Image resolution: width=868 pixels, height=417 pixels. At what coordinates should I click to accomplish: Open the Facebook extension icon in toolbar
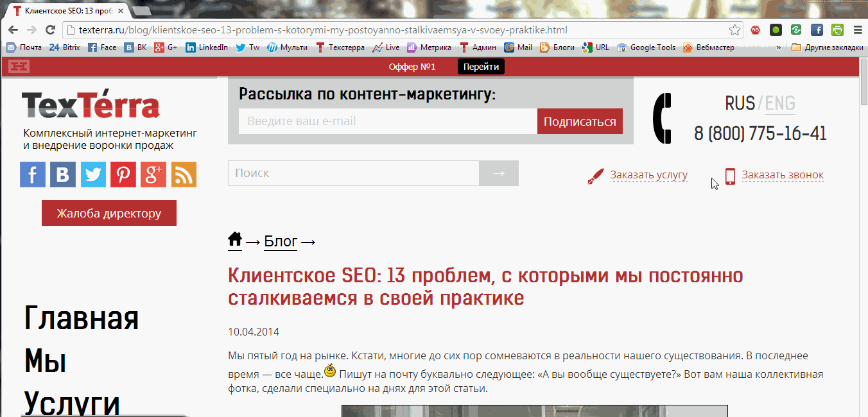point(817,30)
